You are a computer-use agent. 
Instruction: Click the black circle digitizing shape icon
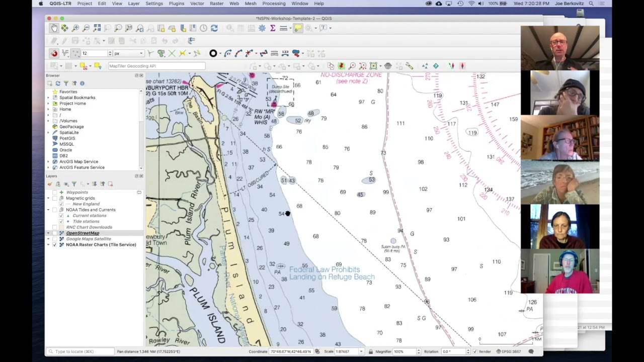(213, 53)
